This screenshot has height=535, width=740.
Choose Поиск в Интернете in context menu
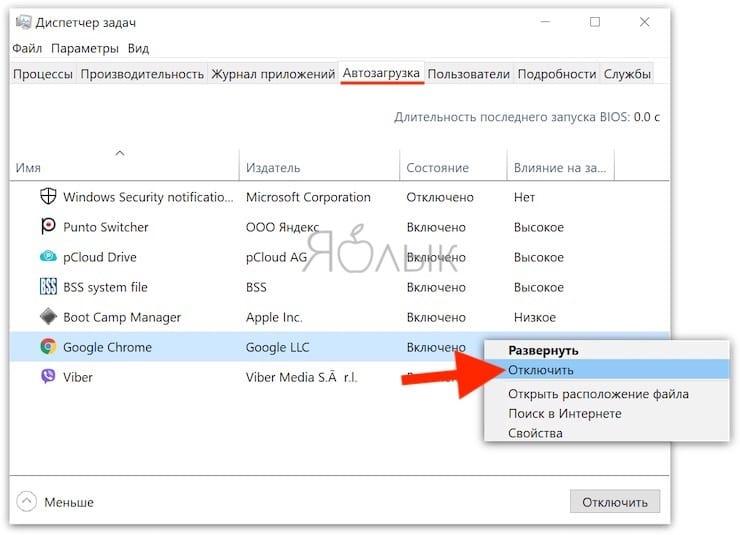tap(606, 414)
